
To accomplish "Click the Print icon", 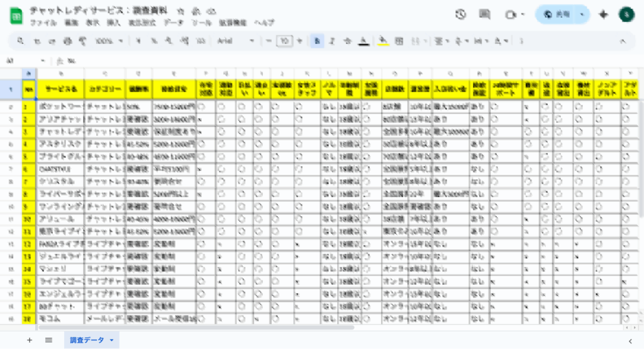I will point(67,41).
